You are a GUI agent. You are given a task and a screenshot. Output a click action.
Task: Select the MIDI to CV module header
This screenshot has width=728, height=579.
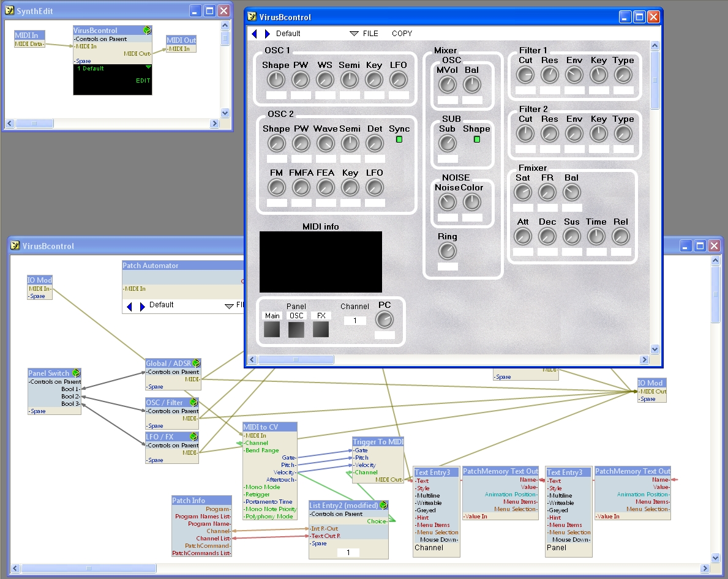click(270, 427)
